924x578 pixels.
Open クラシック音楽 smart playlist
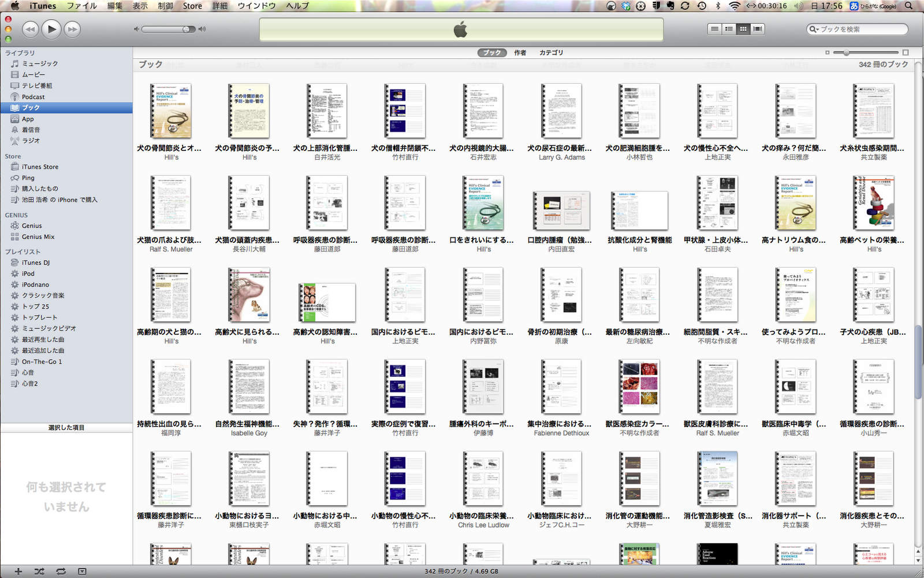[x=43, y=296]
